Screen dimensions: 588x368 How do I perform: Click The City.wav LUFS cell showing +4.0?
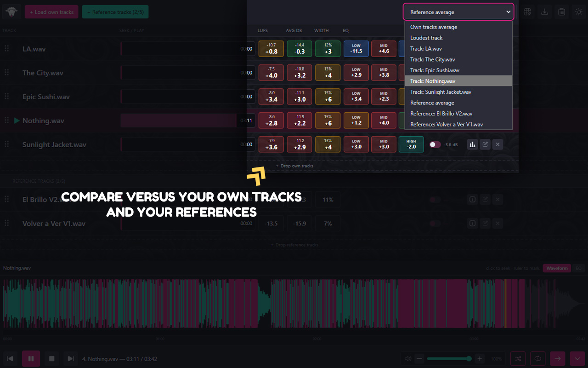pos(271,73)
